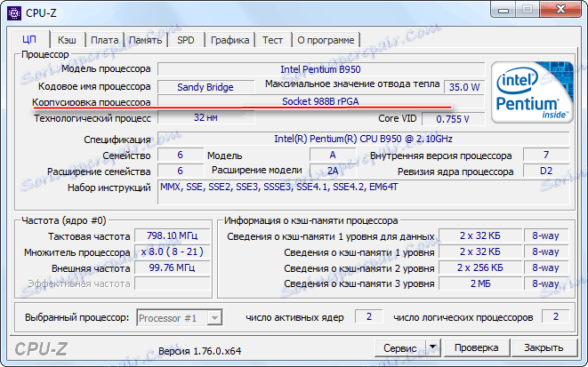The height and width of the screenshot is (367, 588).
Task: Open the Память tab
Action: coord(146,40)
